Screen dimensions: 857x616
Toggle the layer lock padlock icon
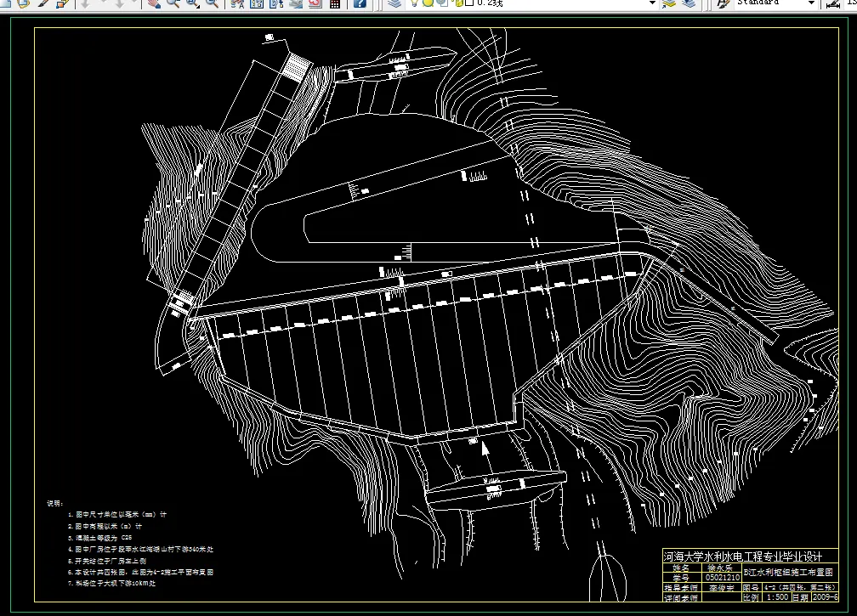[459, 3]
